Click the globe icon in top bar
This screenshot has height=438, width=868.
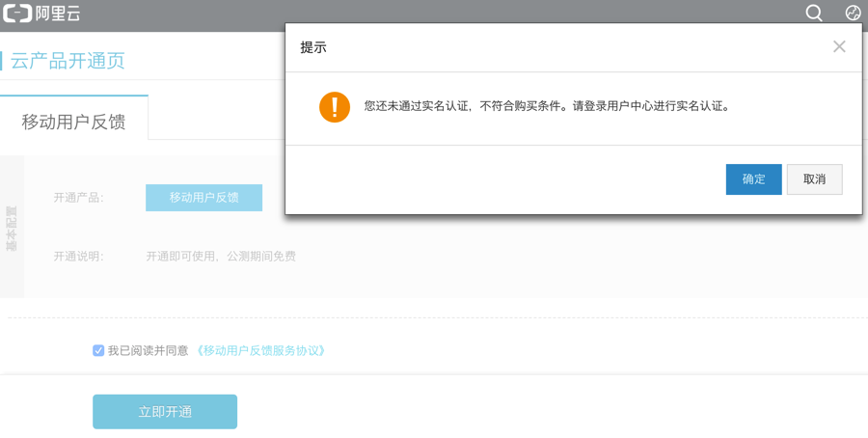[x=854, y=13]
